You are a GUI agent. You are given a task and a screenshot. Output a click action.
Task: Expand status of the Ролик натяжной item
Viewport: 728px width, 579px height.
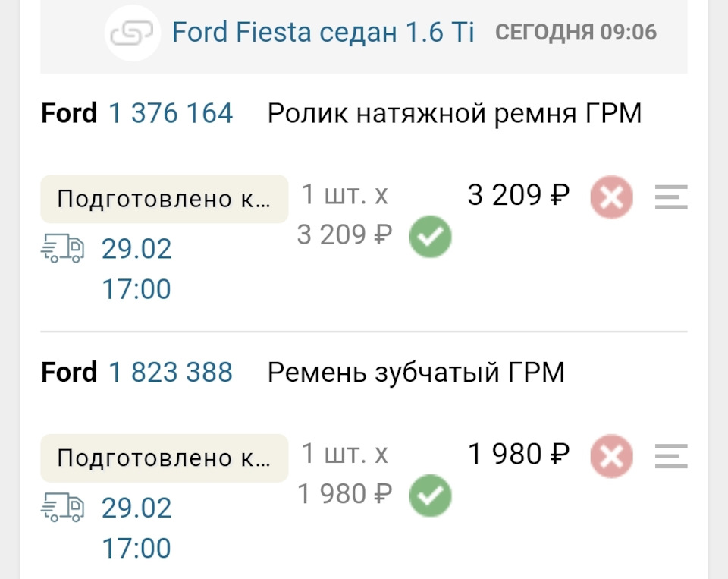coord(164,199)
